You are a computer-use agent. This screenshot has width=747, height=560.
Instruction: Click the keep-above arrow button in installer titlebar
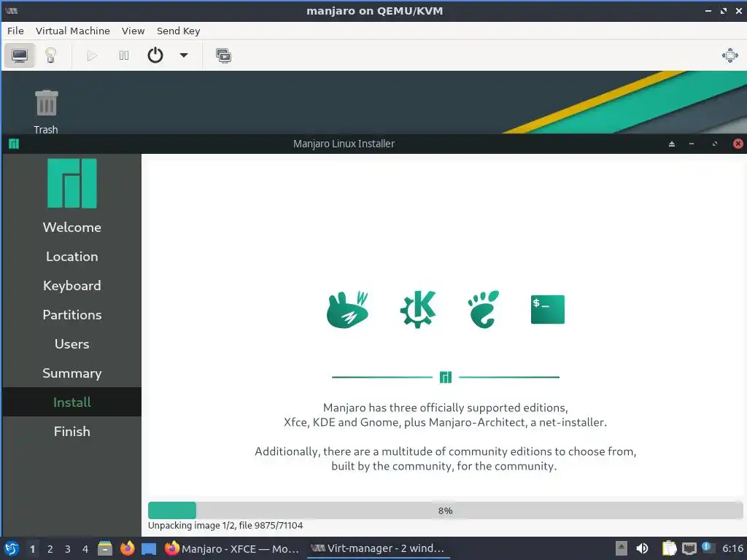point(672,144)
